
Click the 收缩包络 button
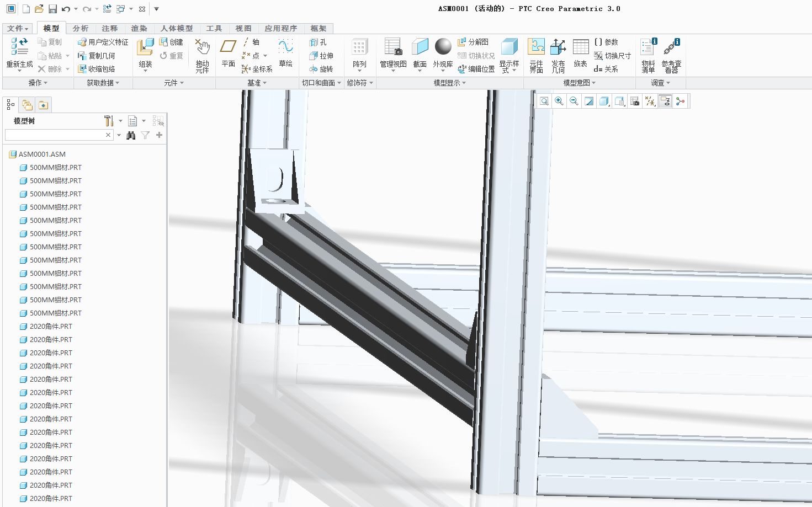point(102,69)
